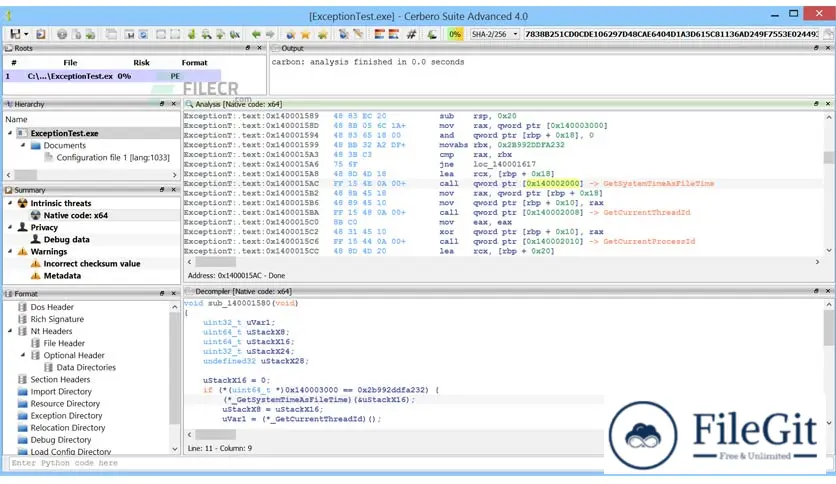
Task: Float the Roots panel
Action: (248, 48)
